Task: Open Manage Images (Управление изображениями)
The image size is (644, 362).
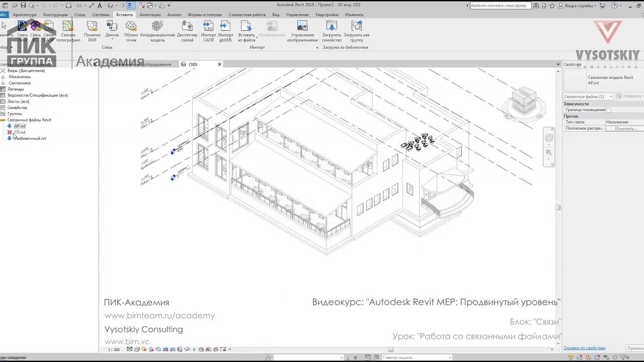Action: tap(302, 31)
